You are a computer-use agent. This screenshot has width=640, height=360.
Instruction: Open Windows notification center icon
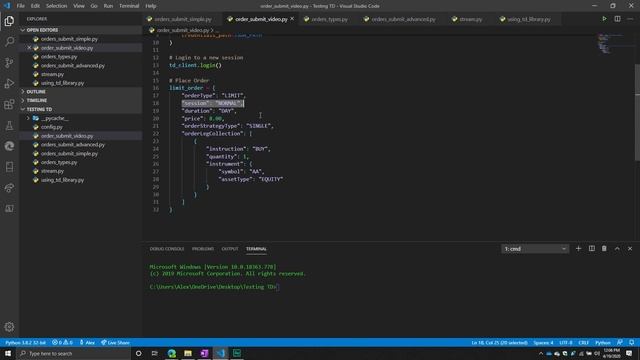click(x=629, y=353)
